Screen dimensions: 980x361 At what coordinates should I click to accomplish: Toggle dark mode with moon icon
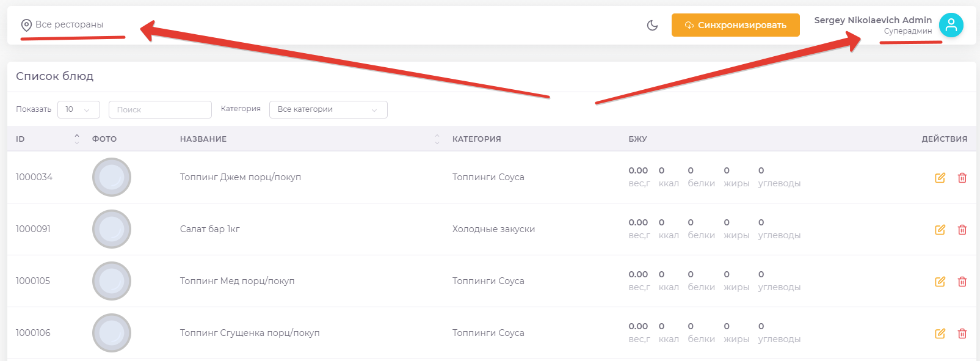[652, 25]
